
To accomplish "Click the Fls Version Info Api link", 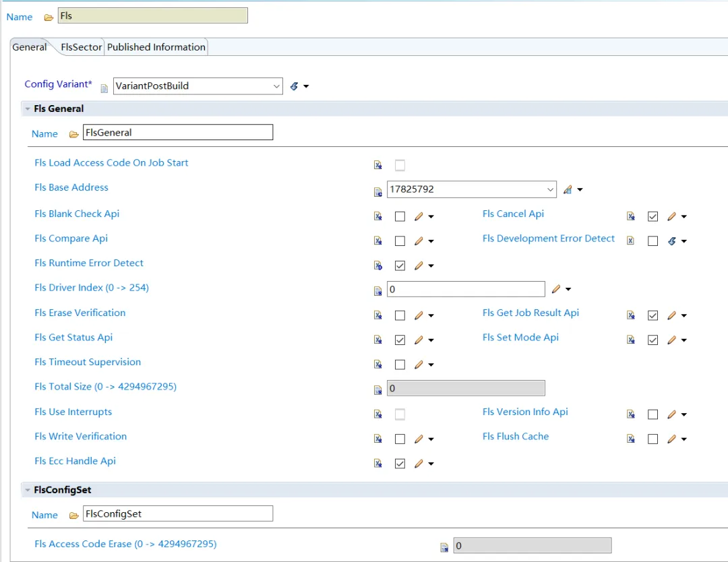I will click(x=525, y=412).
